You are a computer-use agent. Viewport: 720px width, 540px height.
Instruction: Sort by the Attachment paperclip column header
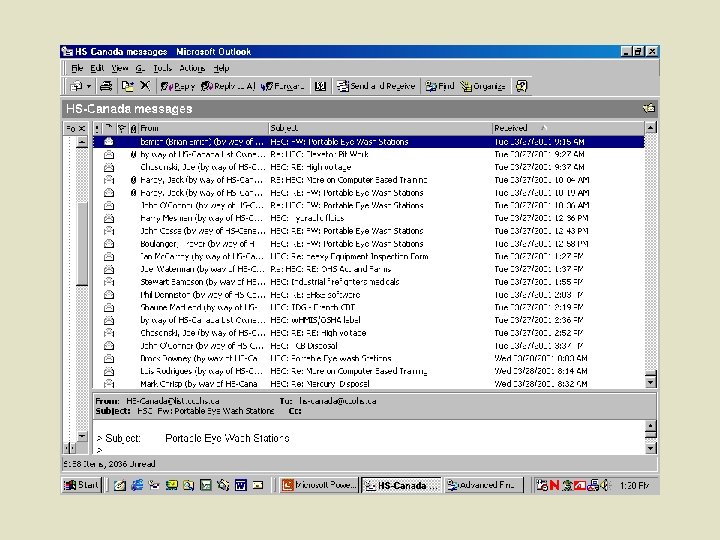coord(133,128)
